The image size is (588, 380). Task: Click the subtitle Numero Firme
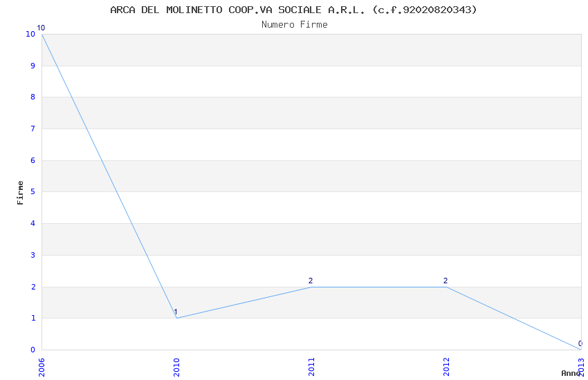(x=295, y=25)
